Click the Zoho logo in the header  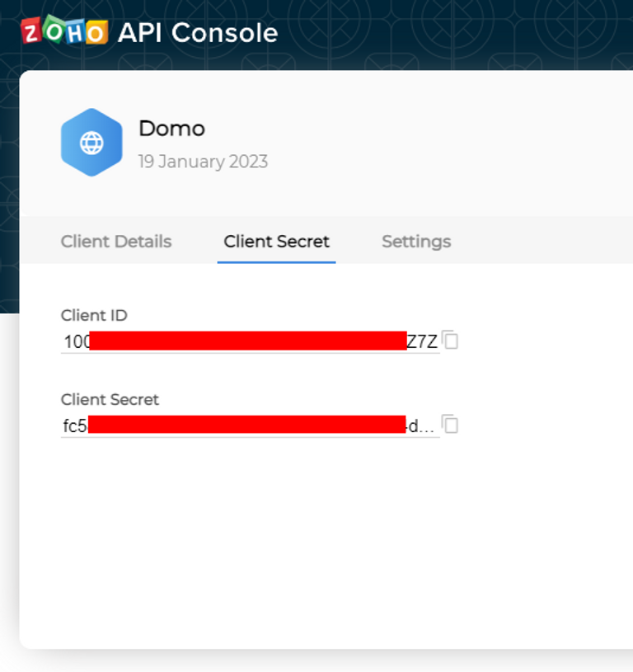click(x=64, y=30)
